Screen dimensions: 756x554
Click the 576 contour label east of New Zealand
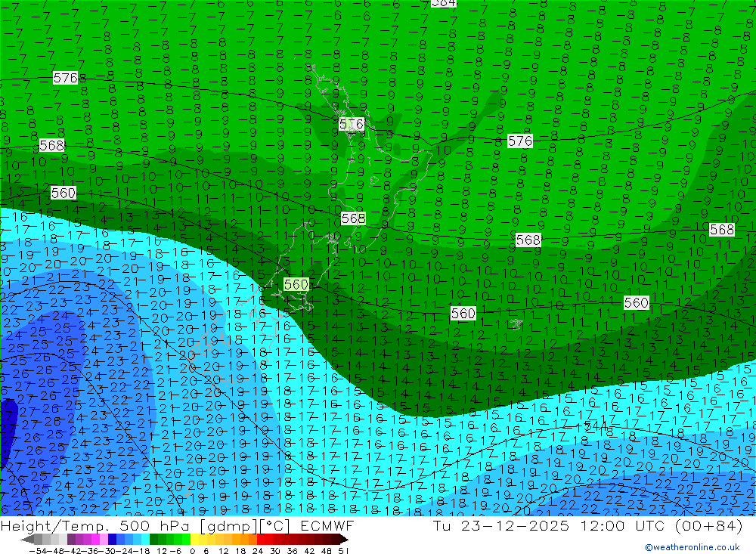pyautogui.click(x=520, y=141)
